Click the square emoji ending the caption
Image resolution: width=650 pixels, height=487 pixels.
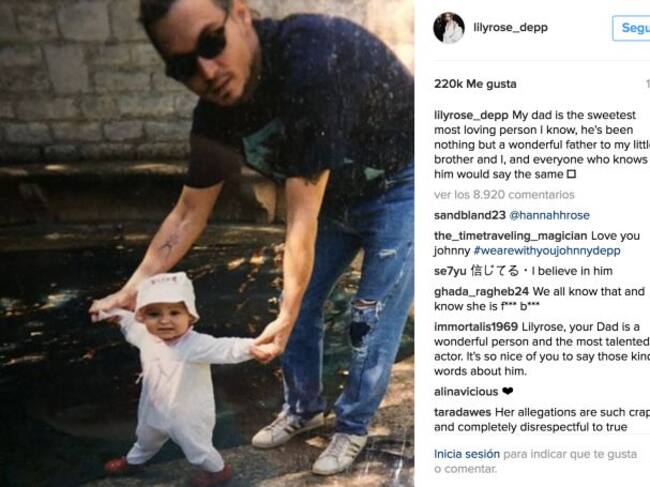(571, 174)
